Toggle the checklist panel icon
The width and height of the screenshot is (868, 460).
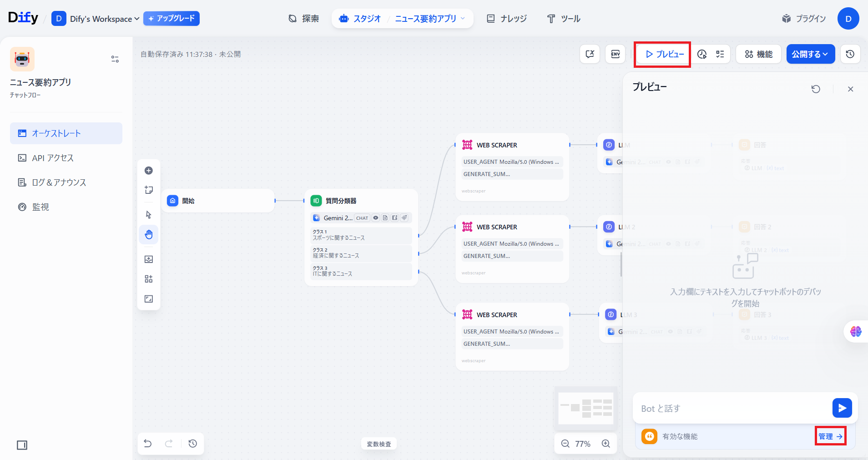click(720, 54)
